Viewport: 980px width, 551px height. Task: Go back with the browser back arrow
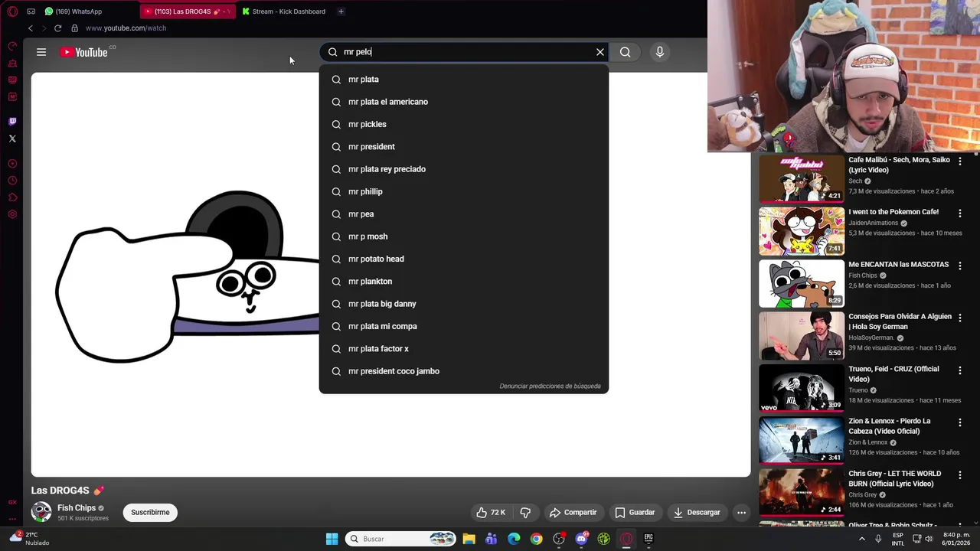pos(31,28)
